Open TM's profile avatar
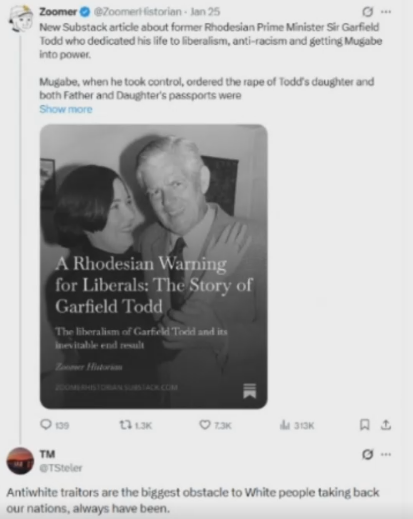 (x=20, y=461)
